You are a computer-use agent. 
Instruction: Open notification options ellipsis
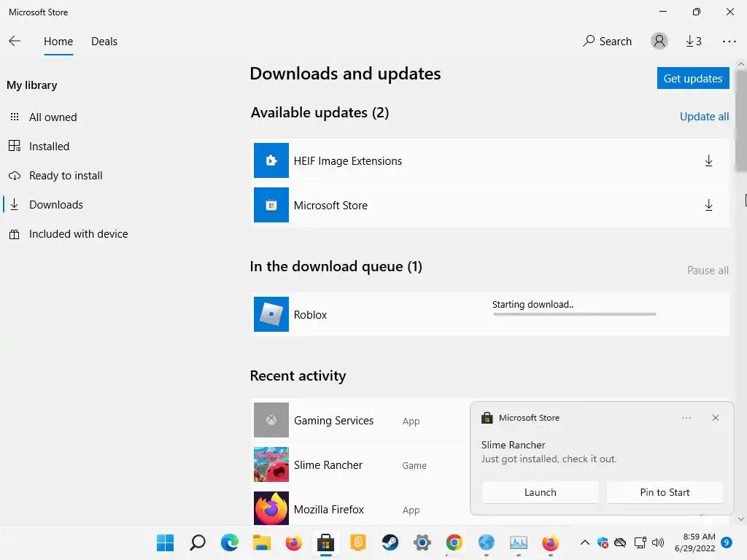pyautogui.click(x=686, y=418)
